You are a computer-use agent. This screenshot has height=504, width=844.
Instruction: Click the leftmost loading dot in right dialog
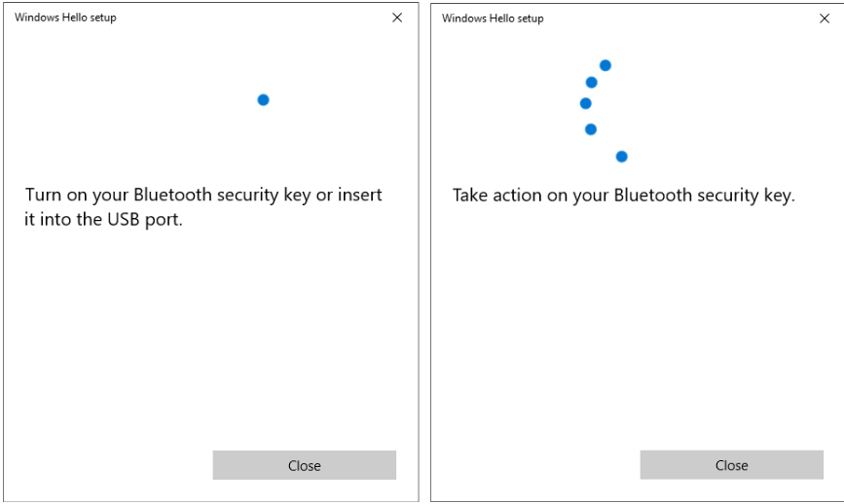click(x=585, y=103)
